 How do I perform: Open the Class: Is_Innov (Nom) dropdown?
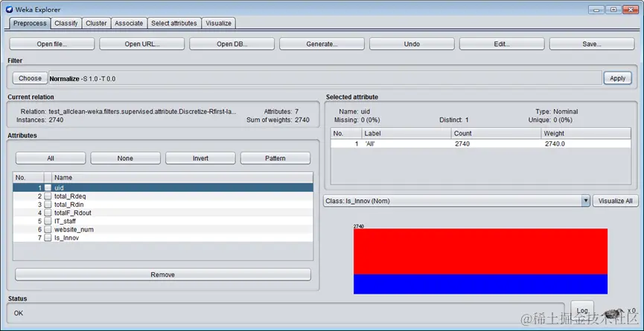456,201
